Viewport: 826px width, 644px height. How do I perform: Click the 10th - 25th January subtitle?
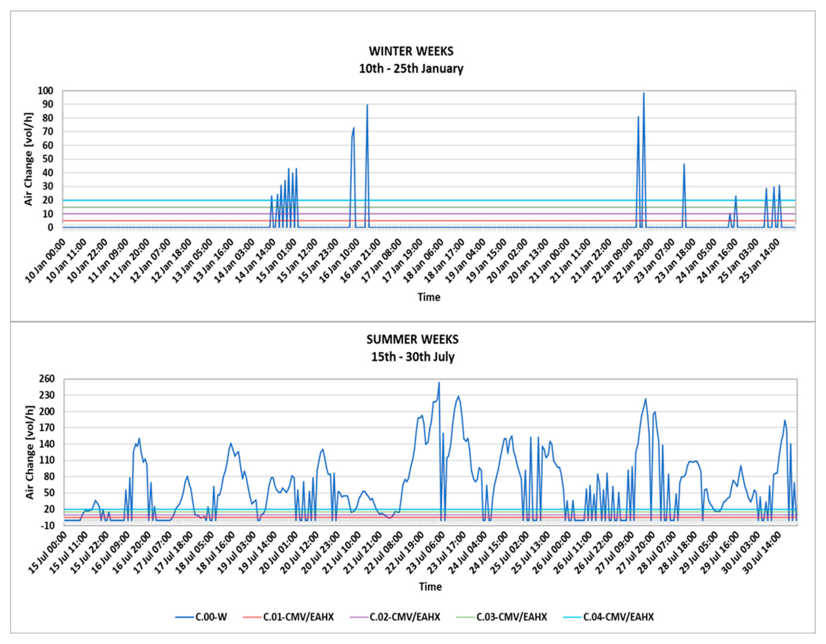[x=411, y=69]
